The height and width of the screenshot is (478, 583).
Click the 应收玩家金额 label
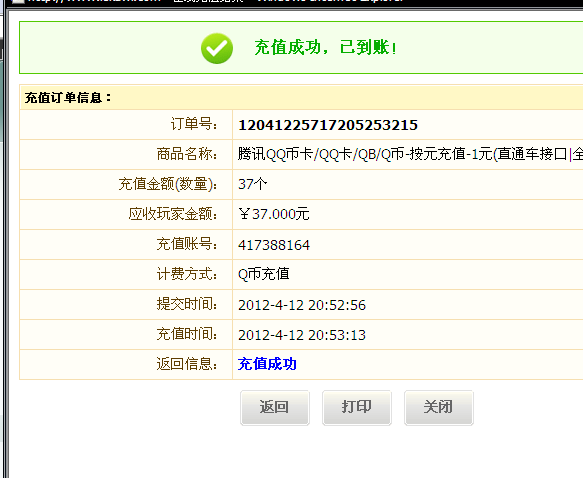tap(173, 214)
